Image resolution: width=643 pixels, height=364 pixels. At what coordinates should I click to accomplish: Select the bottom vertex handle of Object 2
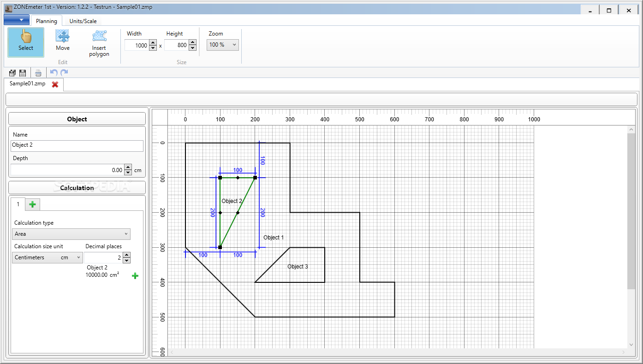click(x=220, y=247)
